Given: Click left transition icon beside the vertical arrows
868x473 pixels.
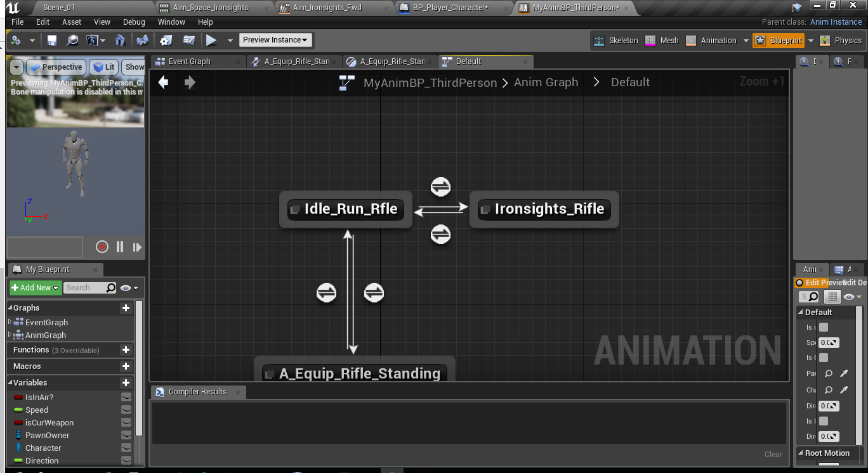Looking at the screenshot, I should click(326, 293).
